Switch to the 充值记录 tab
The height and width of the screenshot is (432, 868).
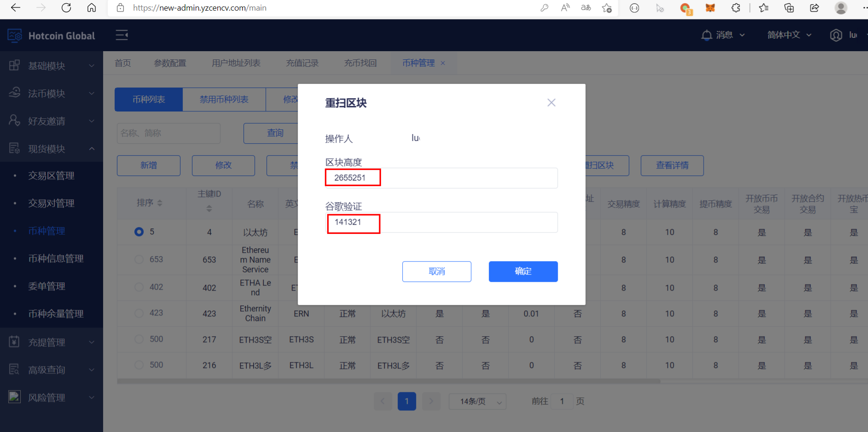tap(302, 63)
